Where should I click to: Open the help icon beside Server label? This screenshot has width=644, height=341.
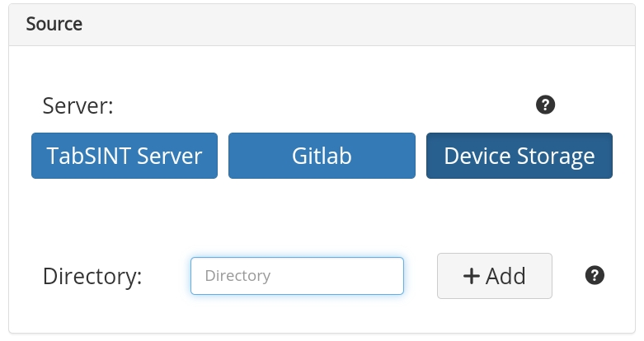click(x=545, y=105)
